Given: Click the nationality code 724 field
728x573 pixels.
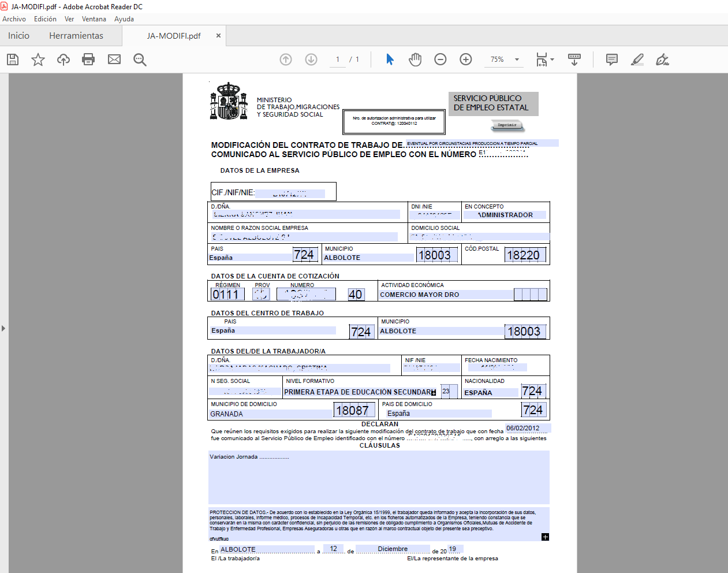Looking at the screenshot, I should tap(532, 391).
